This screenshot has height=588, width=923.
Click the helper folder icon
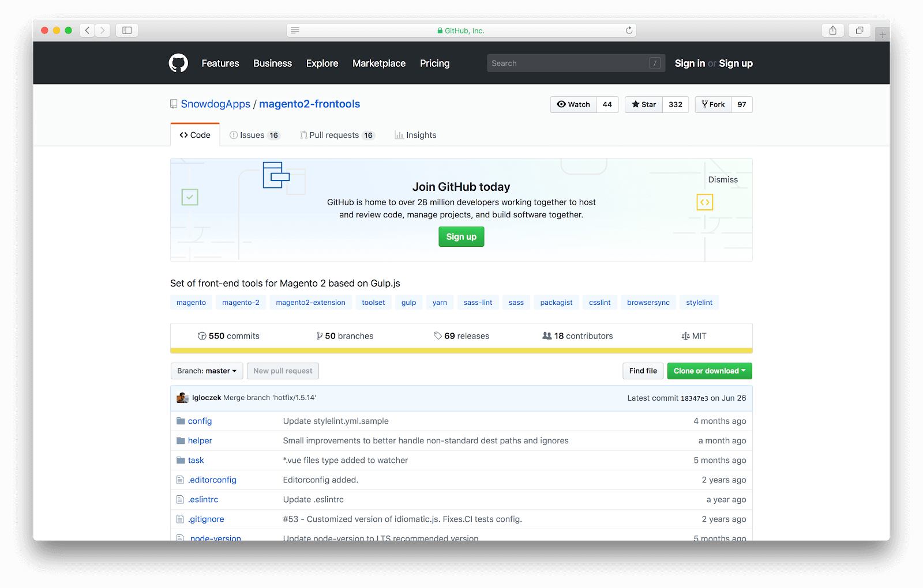tap(181, 440)
